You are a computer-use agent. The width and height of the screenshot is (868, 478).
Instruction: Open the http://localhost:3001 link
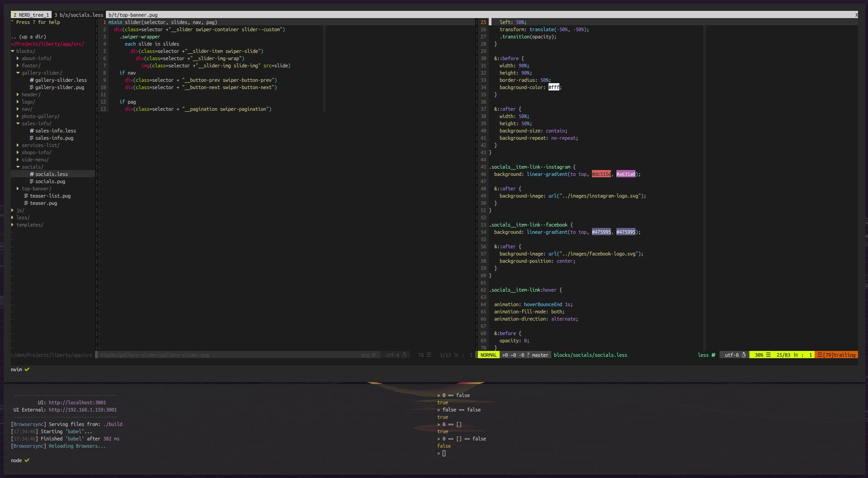[78, 402]
